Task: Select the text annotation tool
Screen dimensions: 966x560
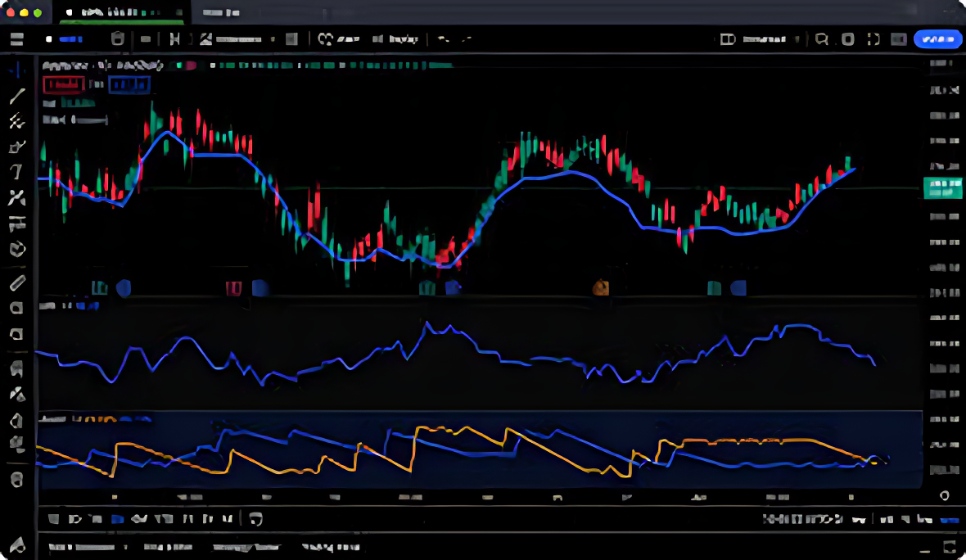Action: [x=16, y=171]
